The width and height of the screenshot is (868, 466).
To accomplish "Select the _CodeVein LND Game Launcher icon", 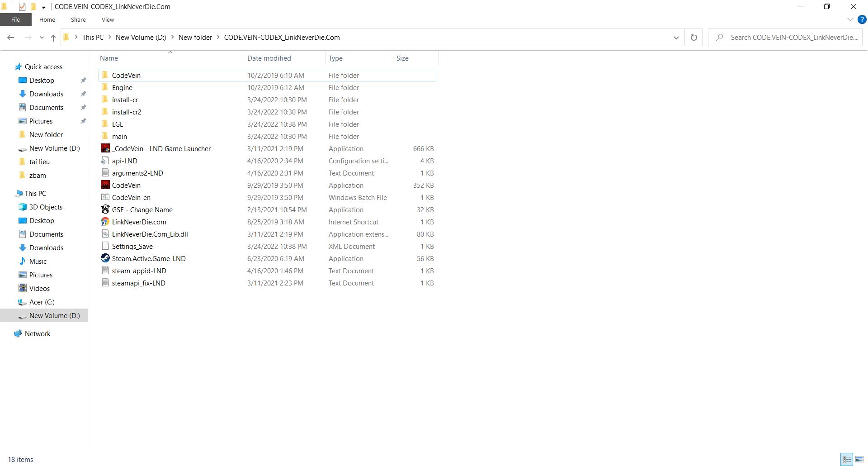I will [105, 148].
